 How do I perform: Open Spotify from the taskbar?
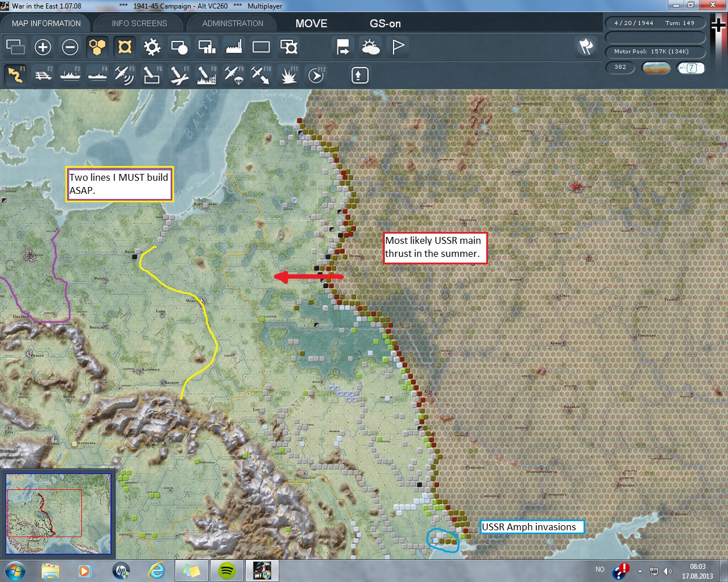[x=227, y=571]
